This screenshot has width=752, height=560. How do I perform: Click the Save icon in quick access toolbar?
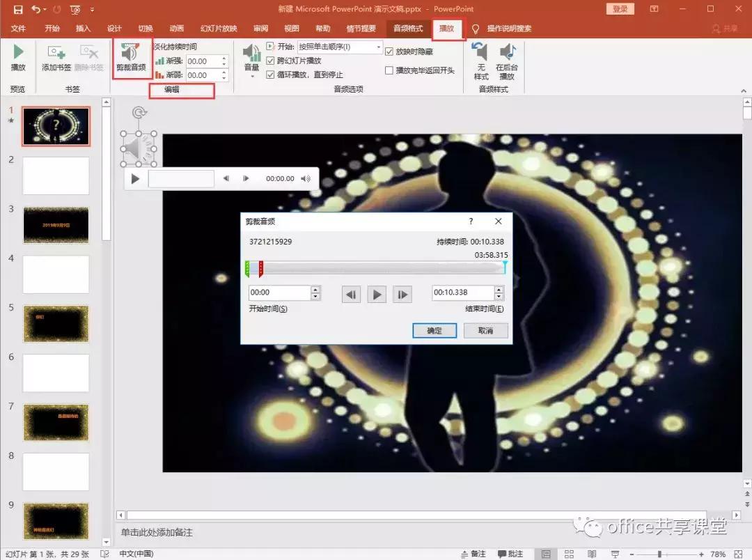click(17, 9)
